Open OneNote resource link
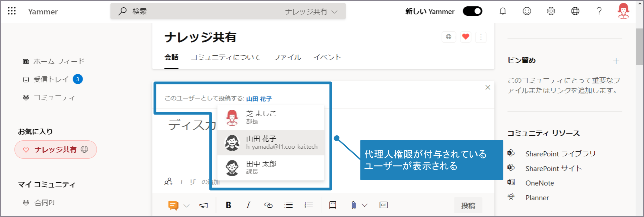This screenshot has height=217, width=644. click(x=540, y=183)
